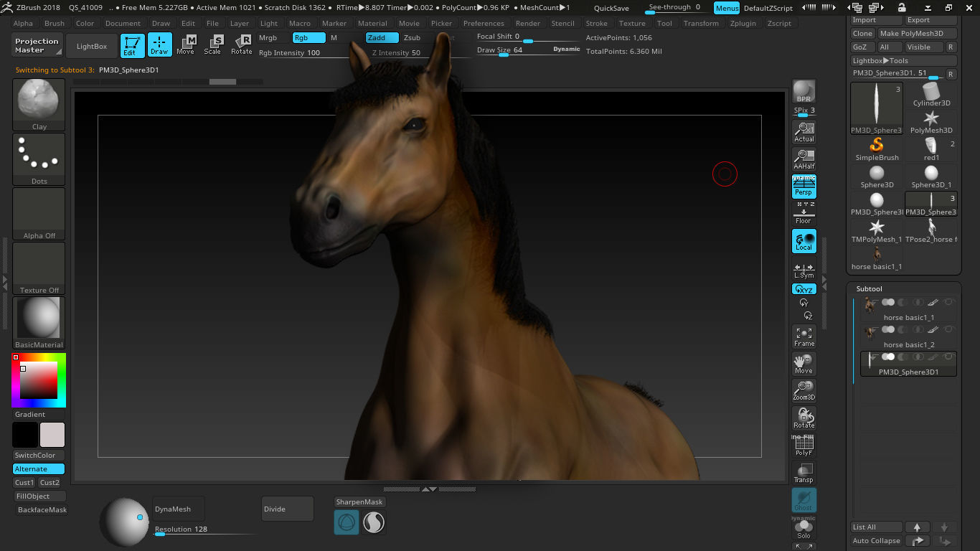Select the horse basic1_1 tool thumbnail
Viewport: 980px width, 551px height.
click(x=877, y=258)
